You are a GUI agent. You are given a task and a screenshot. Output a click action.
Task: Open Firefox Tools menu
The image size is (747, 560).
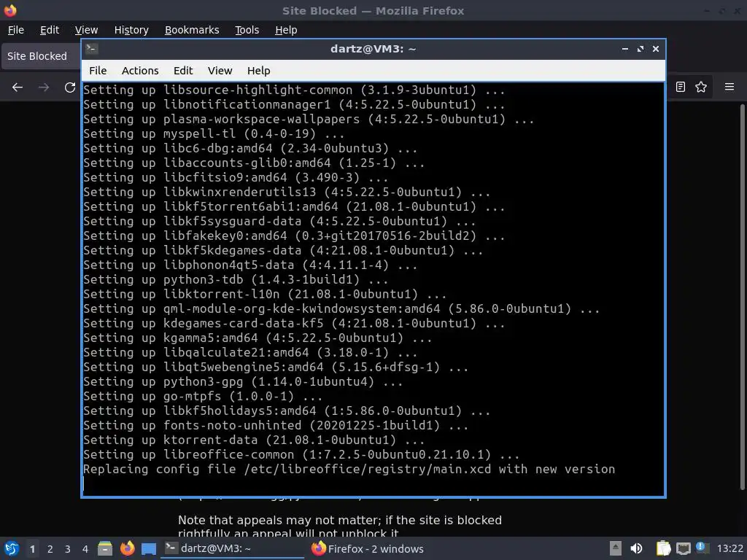coord(247,30)
